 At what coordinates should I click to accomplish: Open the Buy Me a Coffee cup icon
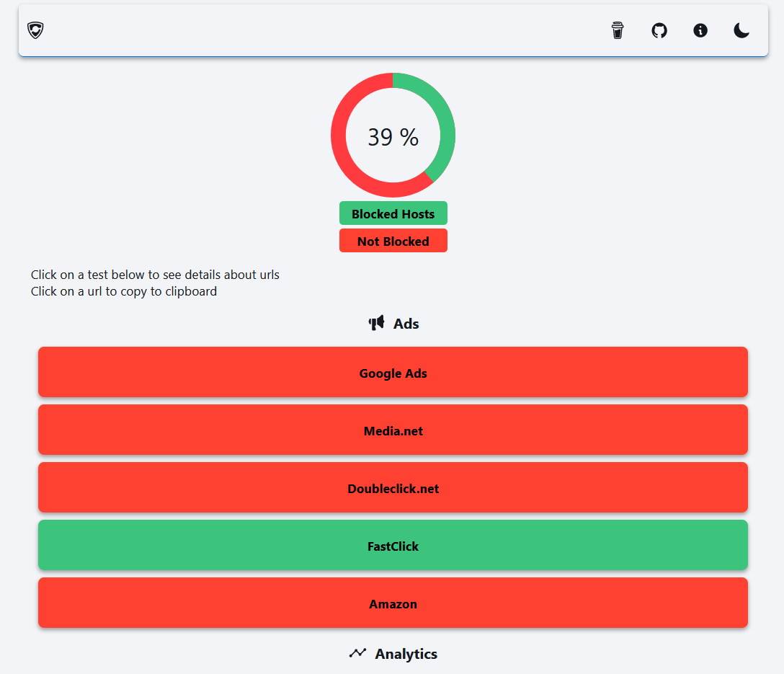pyautogui.click(x=618, y=30)
